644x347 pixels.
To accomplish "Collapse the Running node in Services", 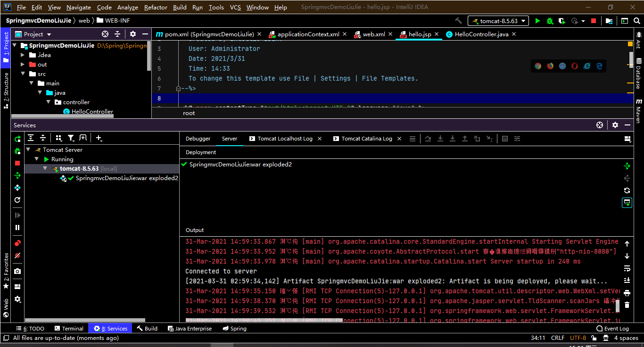I will click(x=37, y=159).
